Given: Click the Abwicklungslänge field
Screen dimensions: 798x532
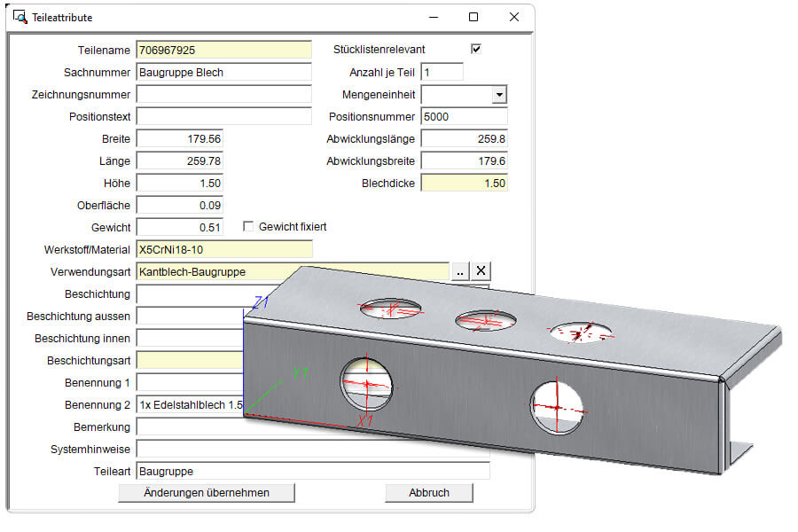Looking at the screenshot, I should pos(464,138).
